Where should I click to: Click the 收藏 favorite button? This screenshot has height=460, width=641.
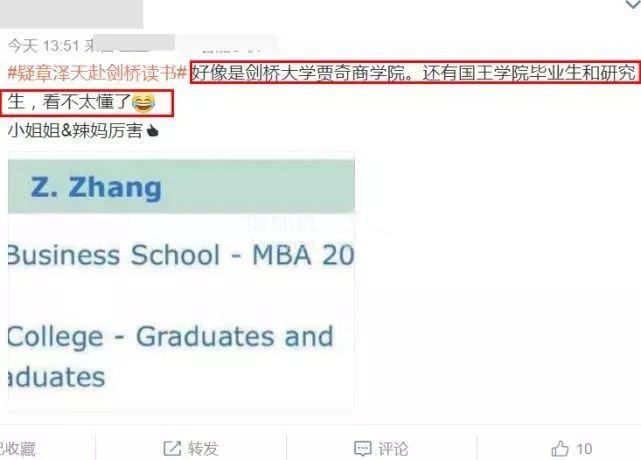click(18, 449)
